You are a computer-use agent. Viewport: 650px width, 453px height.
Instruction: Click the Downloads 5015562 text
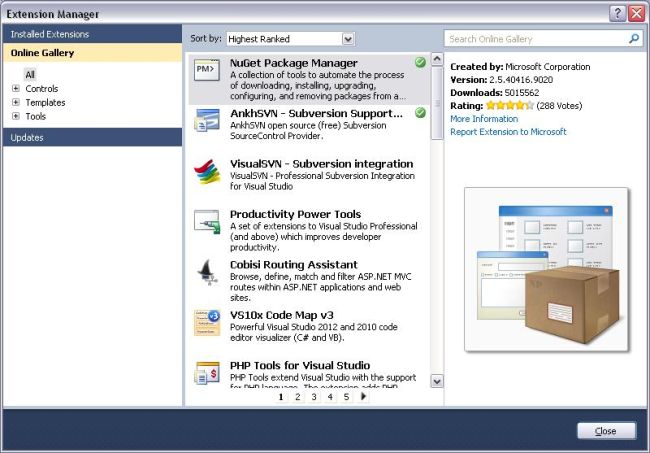click(495, 92)
